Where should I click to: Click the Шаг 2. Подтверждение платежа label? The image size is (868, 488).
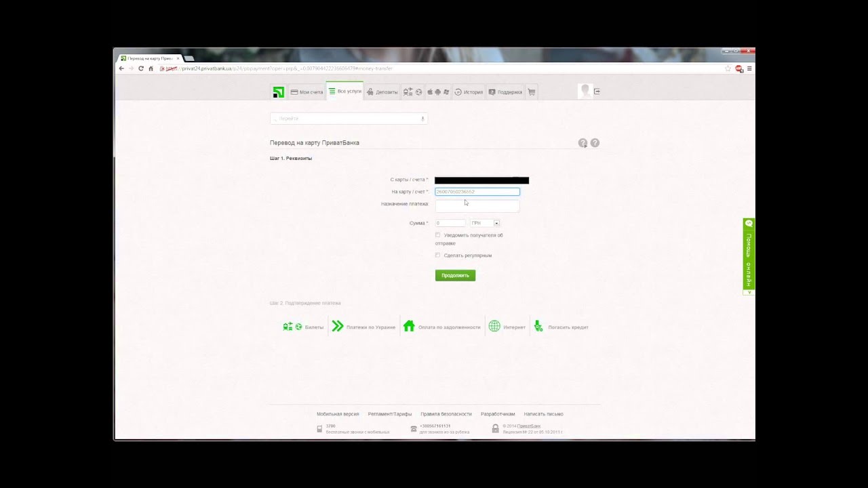pos(305,303)
